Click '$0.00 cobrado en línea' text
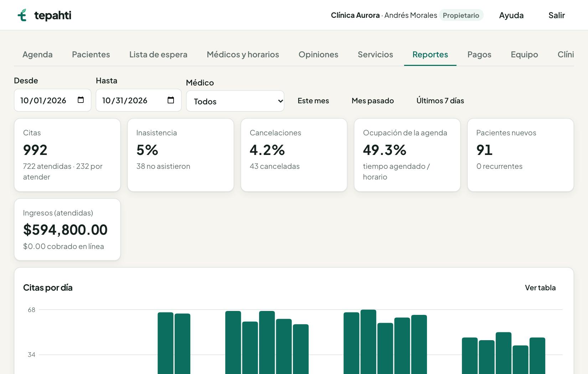The height and width of the screenshot is (374, 588). pyautogui.click(x=63, y=246)
